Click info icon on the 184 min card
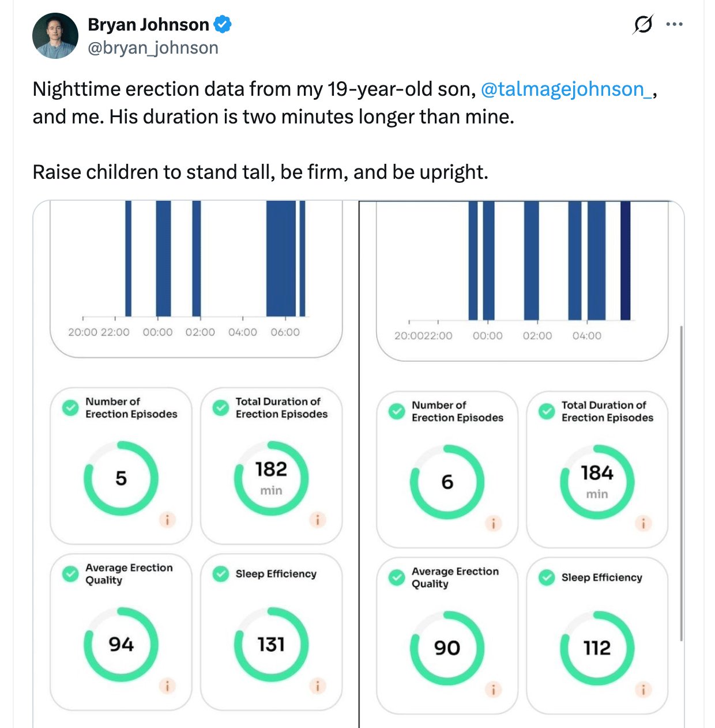 tap(643, 523)
